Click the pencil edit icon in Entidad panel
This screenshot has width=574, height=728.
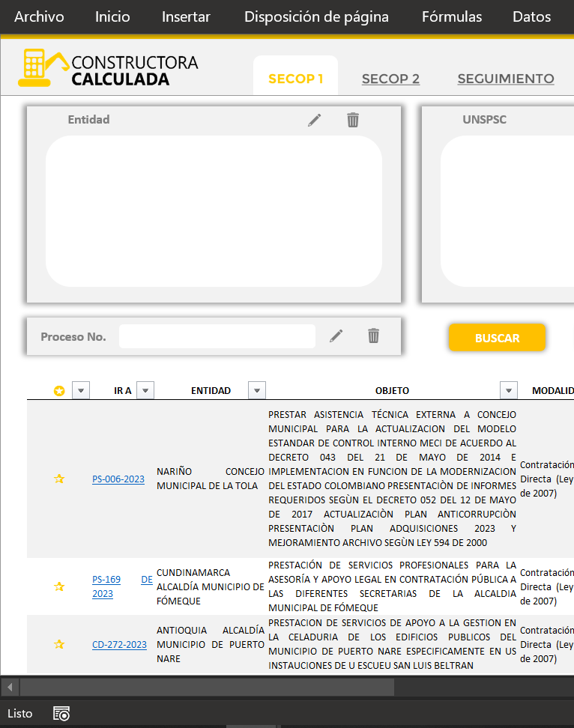coord(315,120)
